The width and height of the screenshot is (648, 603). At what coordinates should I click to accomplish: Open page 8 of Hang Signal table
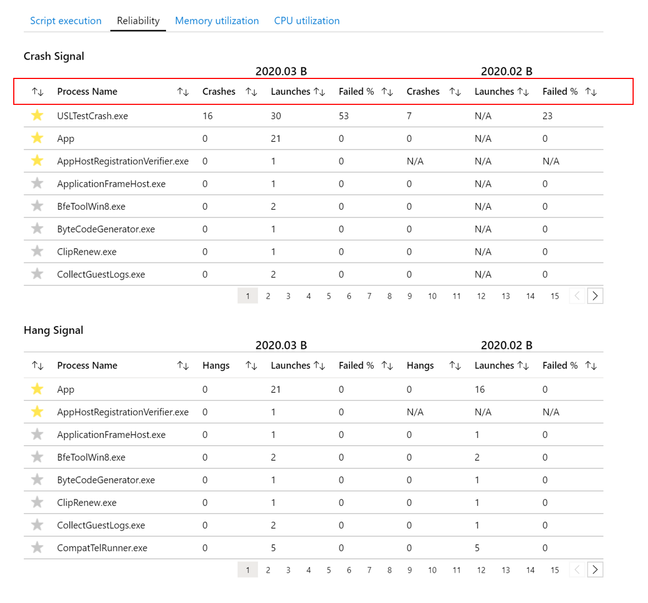click(x=389, y=570)
